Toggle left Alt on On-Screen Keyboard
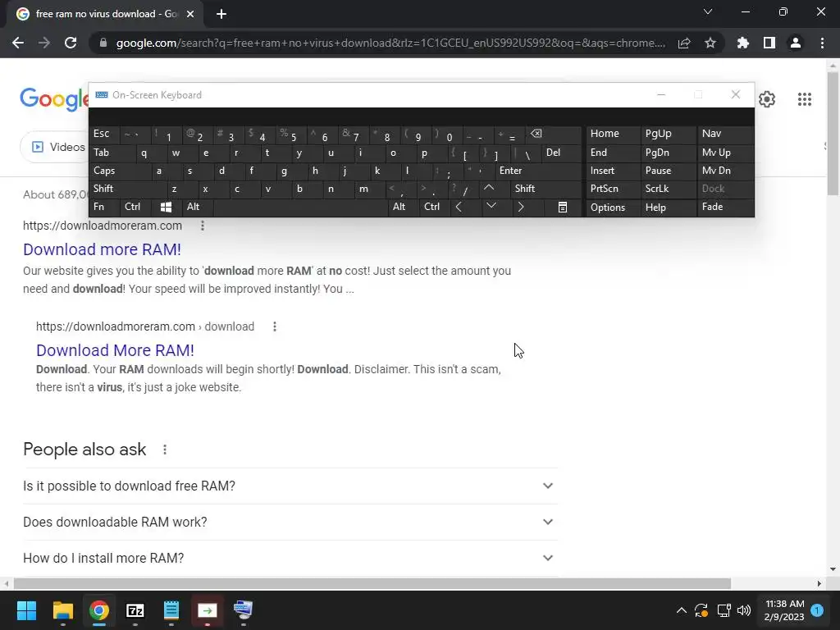 [x=197, y=207]
